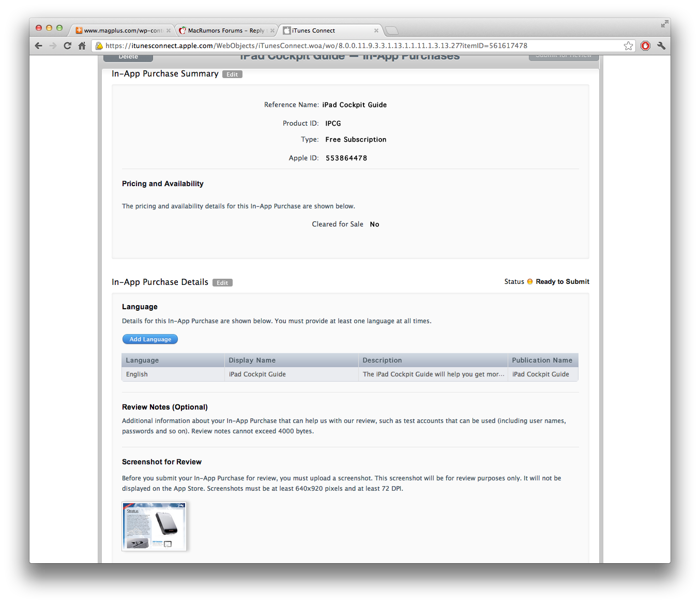
Task: Minimize the window with the yellow button
Action: 49,28
